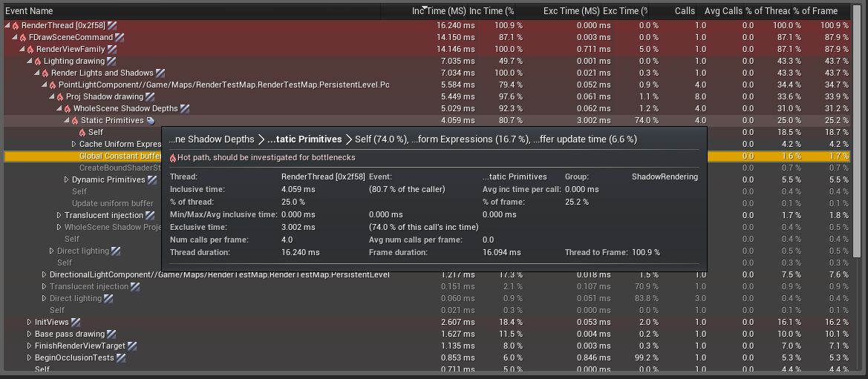Expand the WholeScene Shadow Projections node
The image size is (868, 379).
point(59,228)
